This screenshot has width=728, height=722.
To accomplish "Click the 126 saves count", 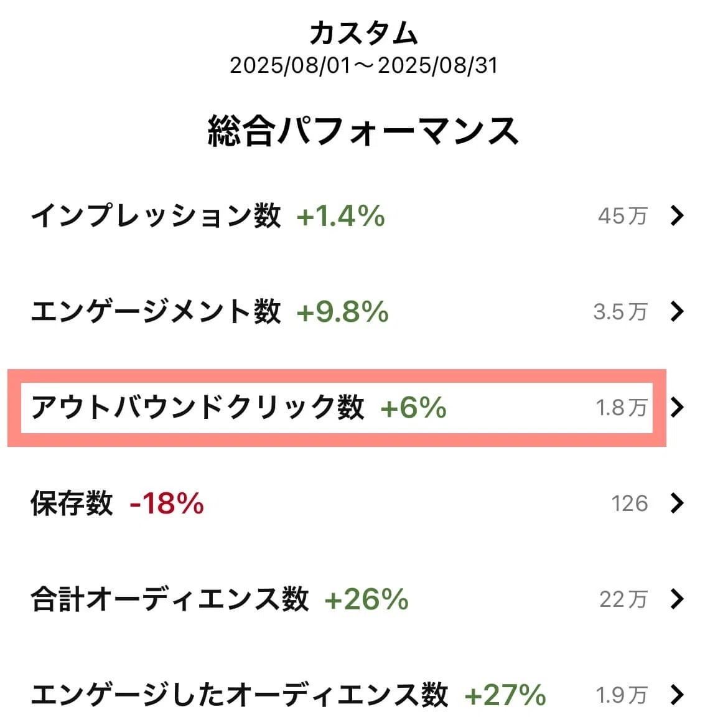I will coord(630,504).
